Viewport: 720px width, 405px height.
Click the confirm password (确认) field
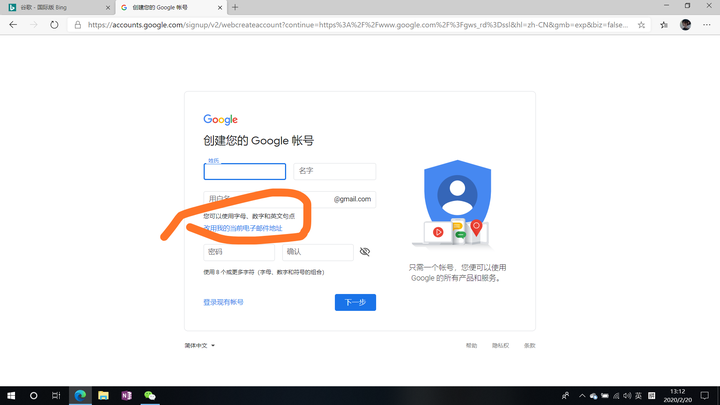point(318,252)
